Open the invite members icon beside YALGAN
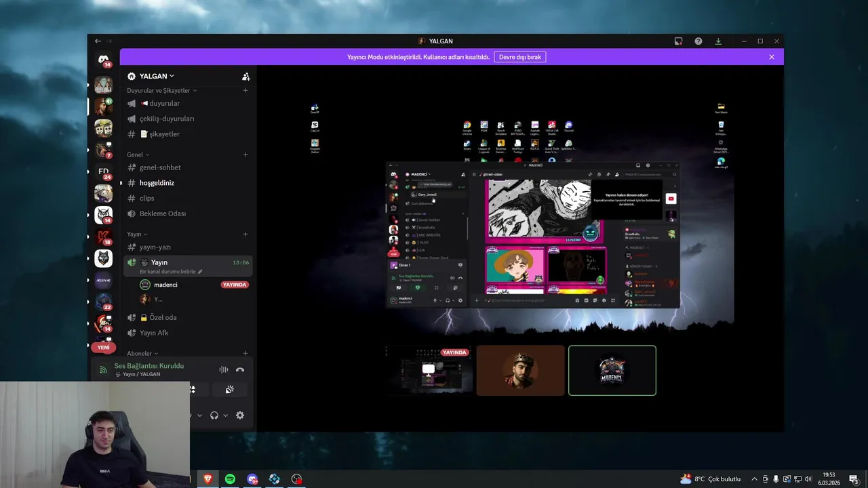The height and width of the screenshot is (488, 868). click(246, 77)
